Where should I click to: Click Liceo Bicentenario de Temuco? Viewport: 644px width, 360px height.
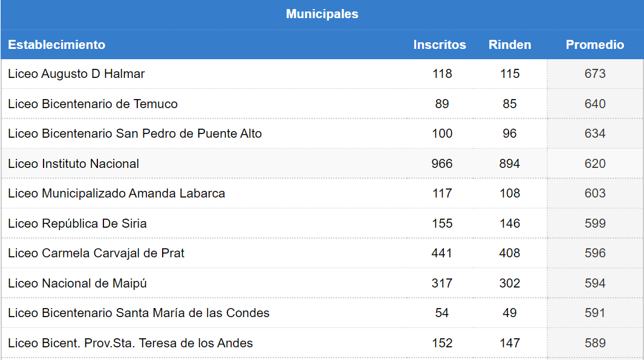coord(93,104)
